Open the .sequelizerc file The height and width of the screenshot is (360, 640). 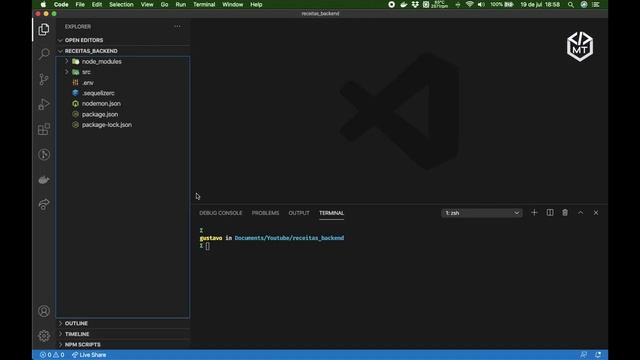pos(98,93)
